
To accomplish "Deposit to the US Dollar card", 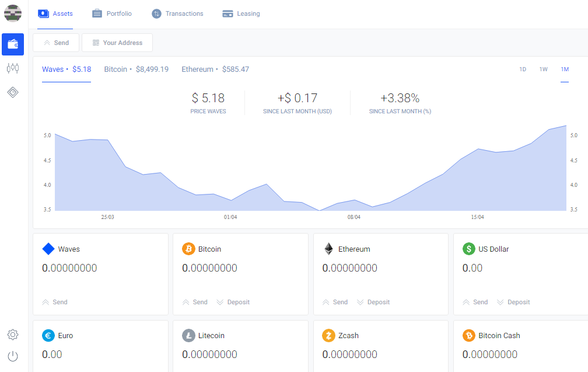I will tap(513, 302).
